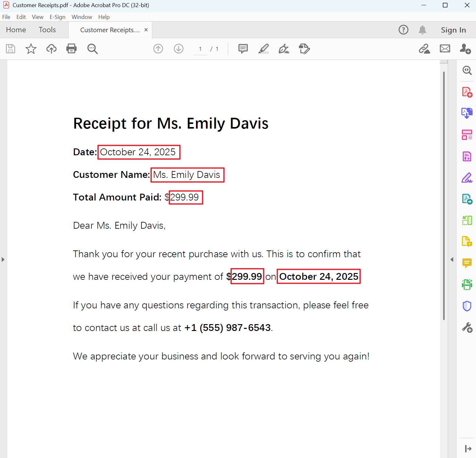Open the Protect shield tool
The image size is (476, 458).
(467, 306)
